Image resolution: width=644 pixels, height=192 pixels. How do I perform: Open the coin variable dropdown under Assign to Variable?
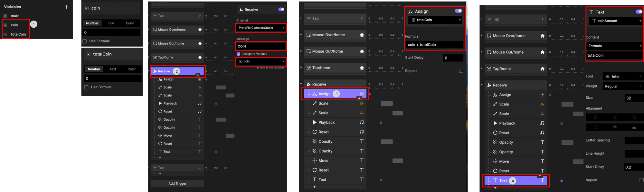261,61
